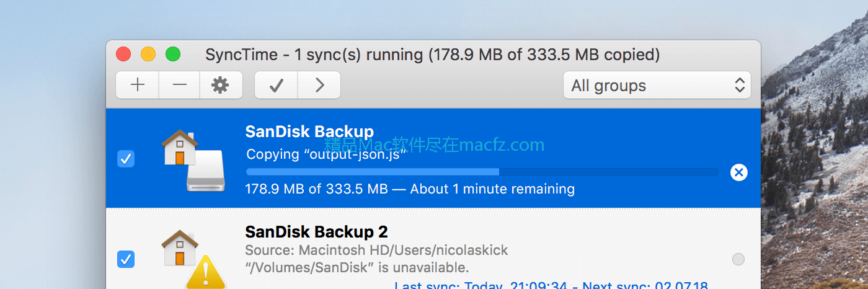
Task: Cancel the SanDisk Backup copy operation
Action: (738, 172)
